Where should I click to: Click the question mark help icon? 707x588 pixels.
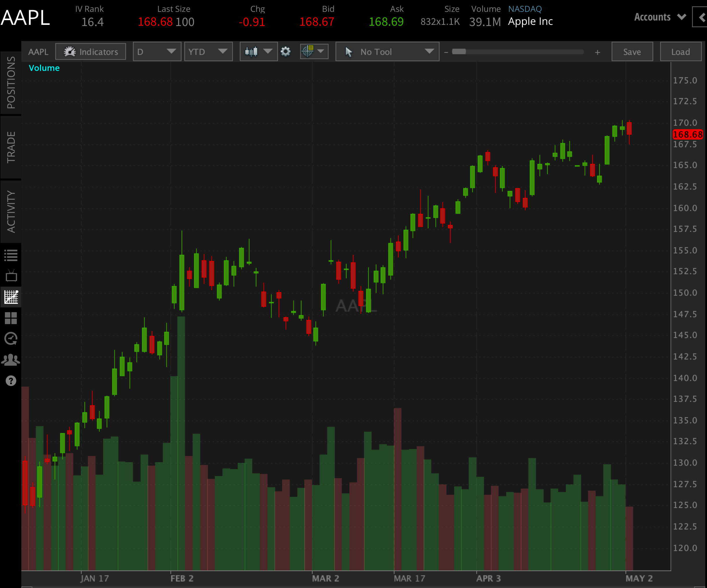tap(11, 381)
